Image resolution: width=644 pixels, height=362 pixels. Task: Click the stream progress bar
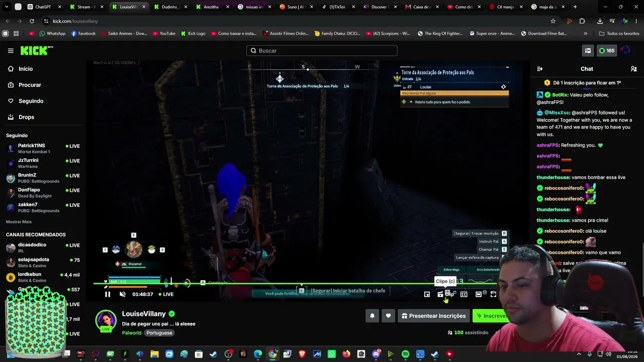pyautogui.click(x=297, y=284)
